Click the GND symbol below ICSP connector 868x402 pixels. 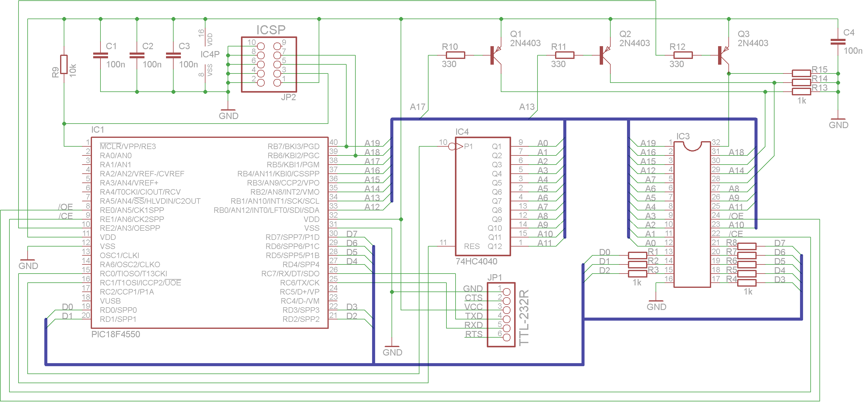pos(228,110)
